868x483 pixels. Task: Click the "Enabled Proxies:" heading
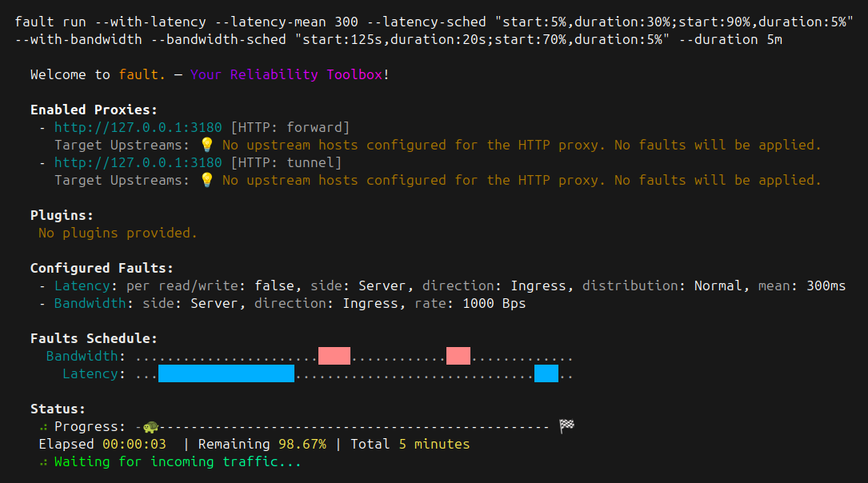[94, 110]
